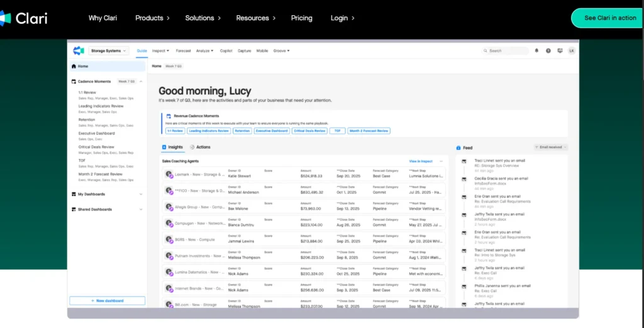This screenshot has width=644, height=328.
Task: Click the Month 2 Forecast Review chip
Action: pyautogui.click(x=369, y=131)
